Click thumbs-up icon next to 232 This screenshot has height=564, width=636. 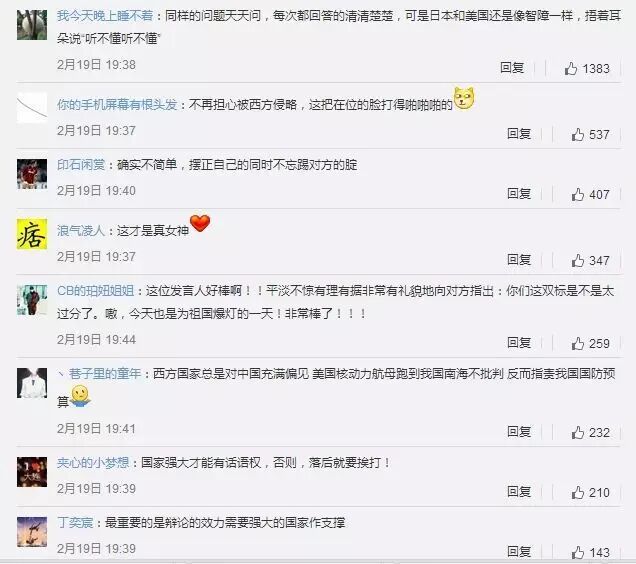coord(578,433)
